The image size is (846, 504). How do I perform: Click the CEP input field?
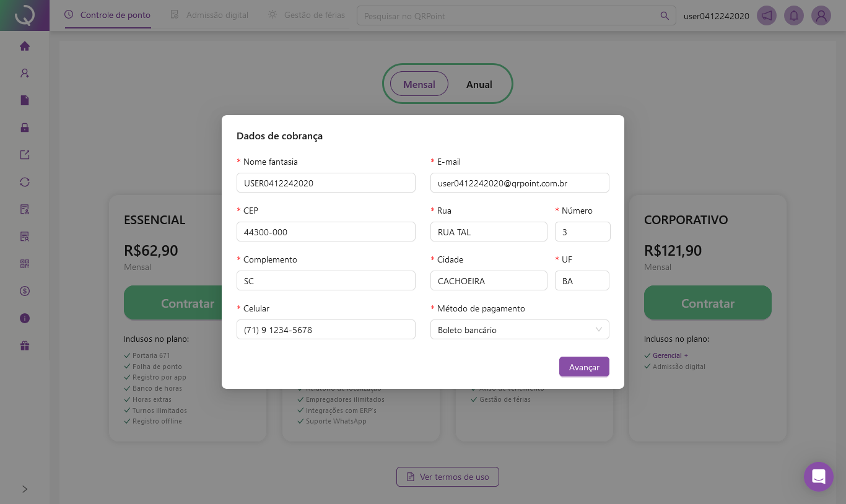[326, 232]
